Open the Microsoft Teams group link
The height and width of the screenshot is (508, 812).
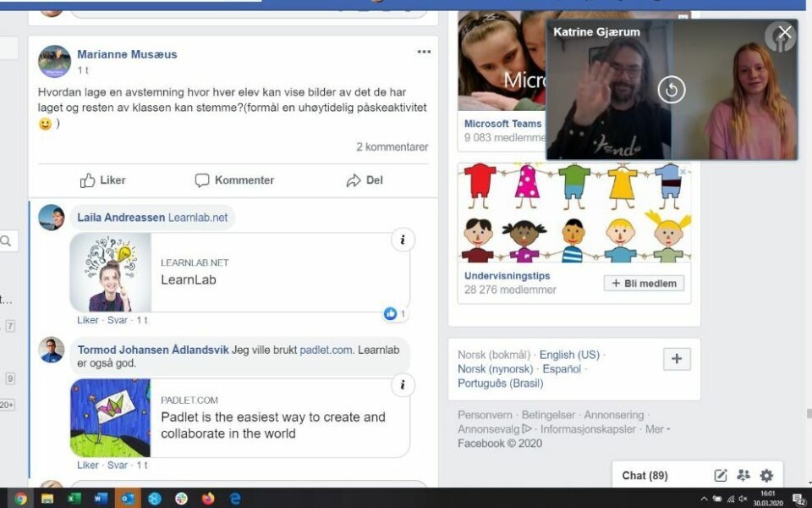point(502,124)
